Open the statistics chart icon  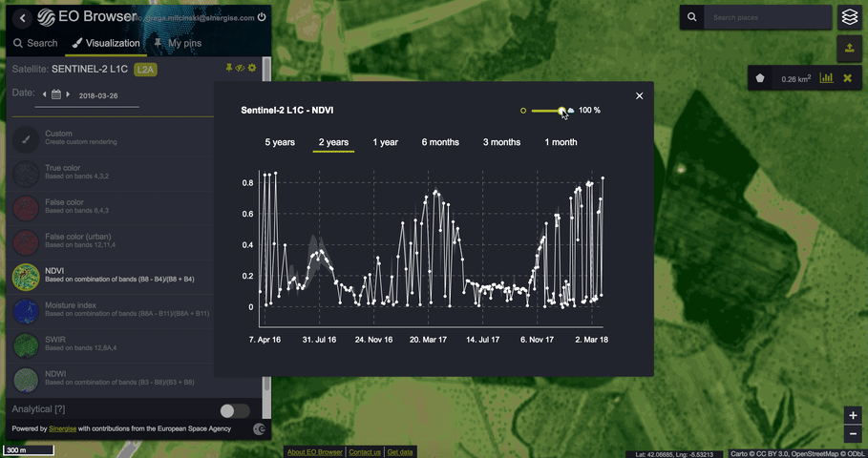click(x=827, y=78)
